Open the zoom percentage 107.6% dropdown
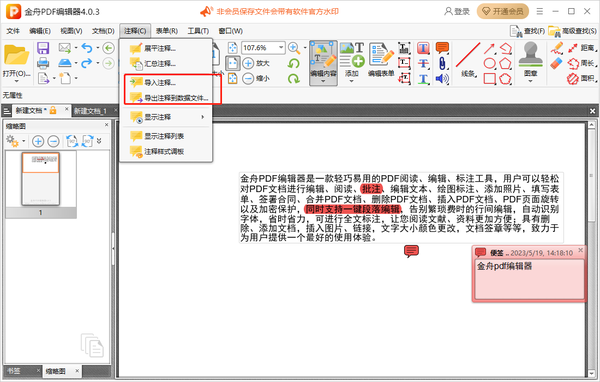The image size is (600, 382). click(x=281, y=48)
